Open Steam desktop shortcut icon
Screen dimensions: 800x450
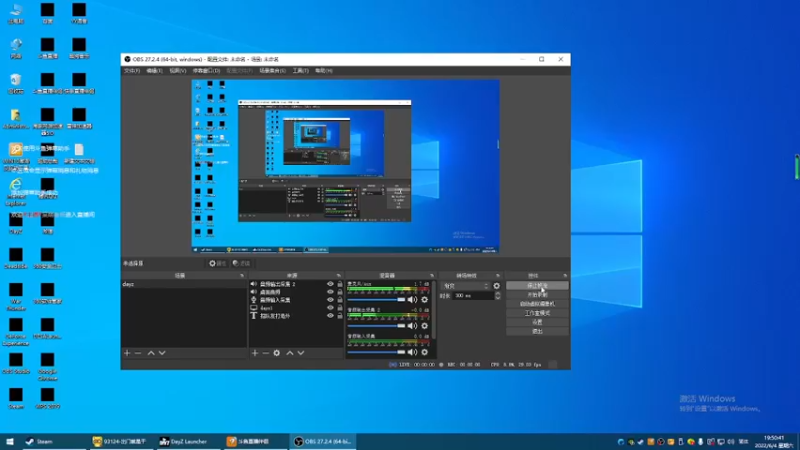16,398
